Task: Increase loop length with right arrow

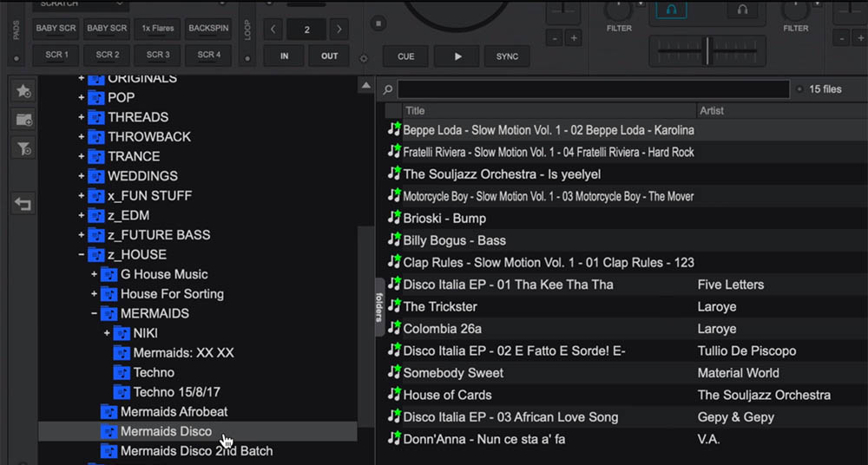Action: 339,29
